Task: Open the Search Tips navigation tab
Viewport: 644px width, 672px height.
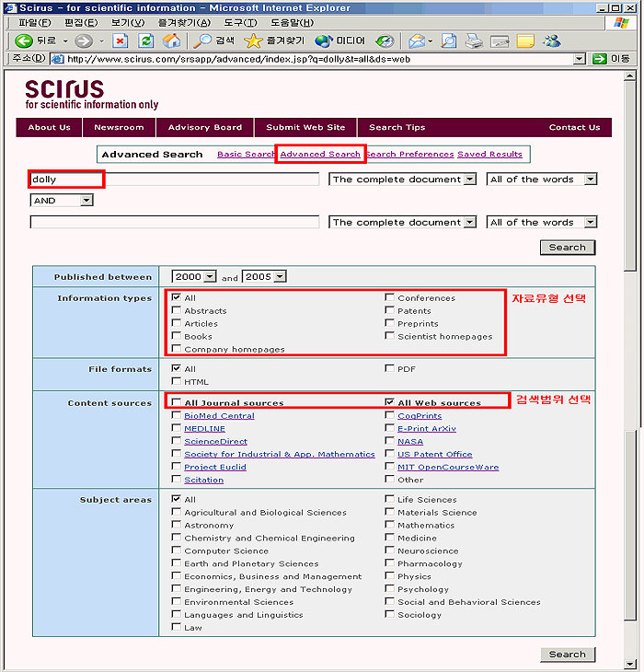Action: 397,128
